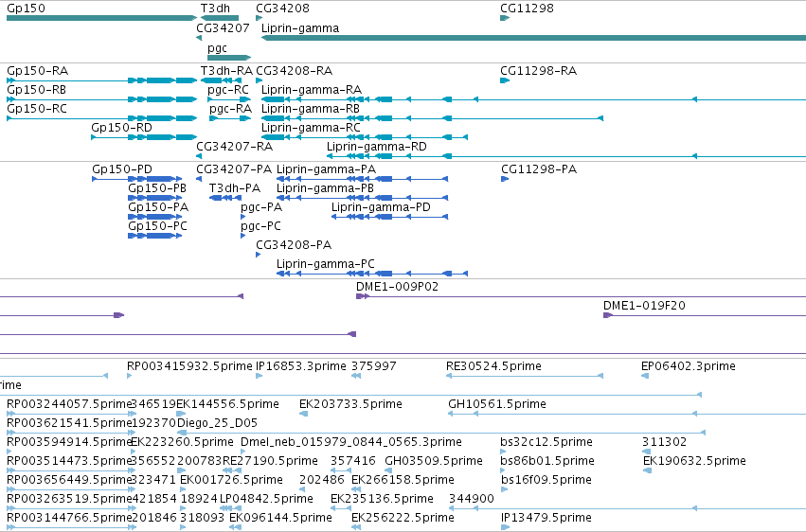Viewport: 806px width, 532px height.
Task: Select the CG11298-RA transcript label
Action: pyautogui.click(x=539, y=71)
